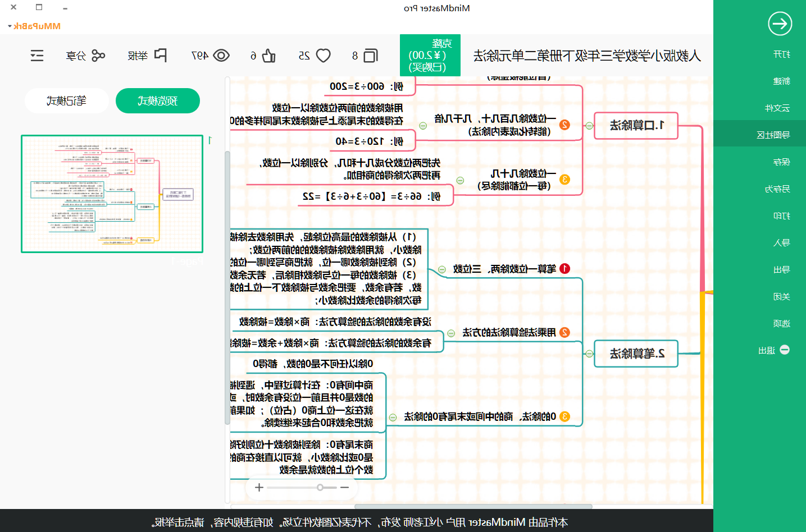Click the green 克隆 (¥2.00) button

tap(430, 55)
